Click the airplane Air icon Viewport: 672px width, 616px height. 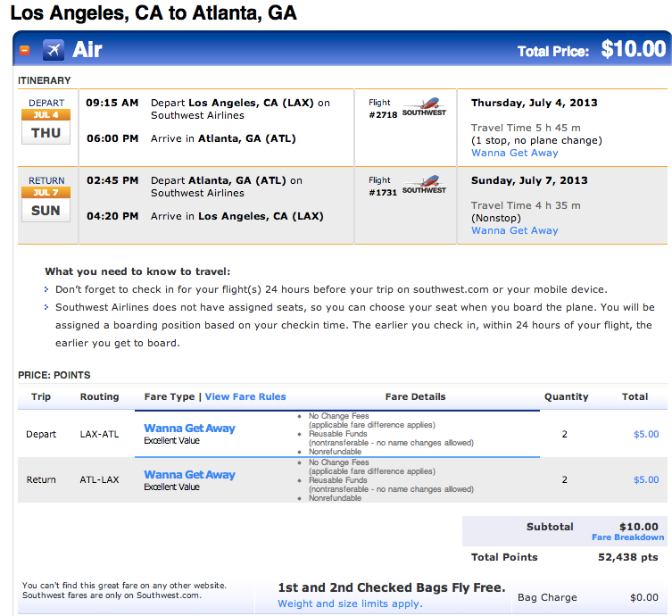[53, 50]
